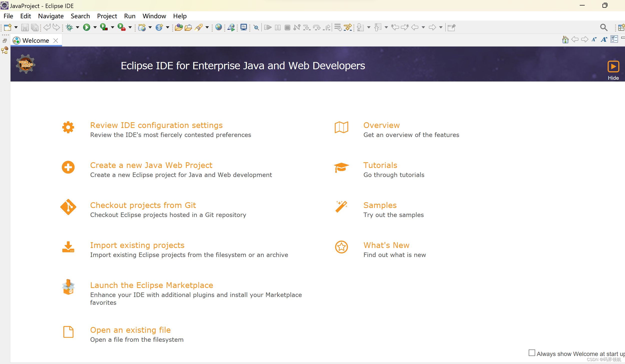The height and width of the screenshot is (364, 625).
Task: Click the New Dynamic Web Project icon
Action: click(x=142, y=27)
